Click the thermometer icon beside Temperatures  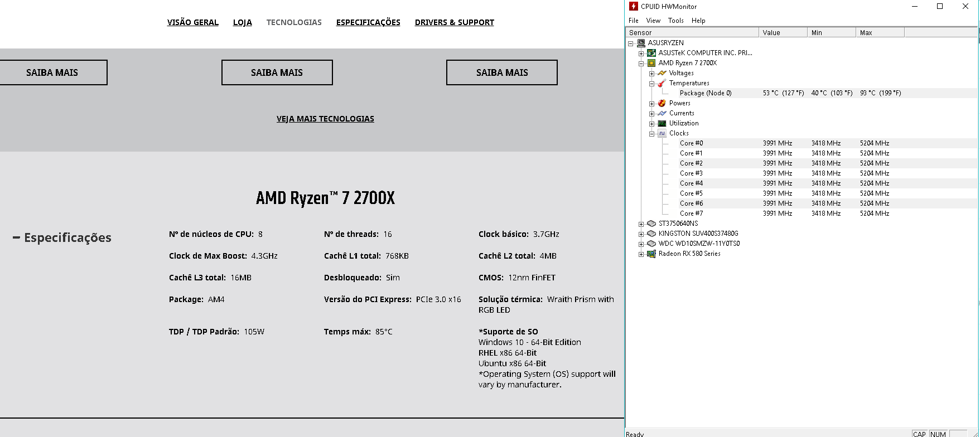pos(662,83)
